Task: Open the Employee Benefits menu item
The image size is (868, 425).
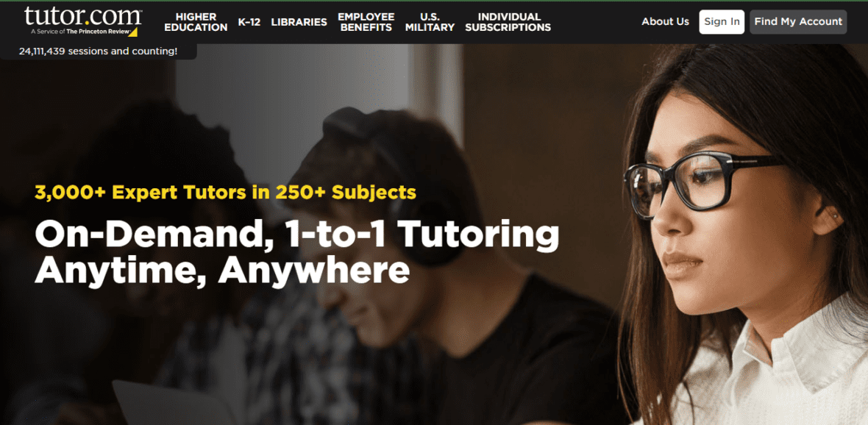Action: click(366, 22)
